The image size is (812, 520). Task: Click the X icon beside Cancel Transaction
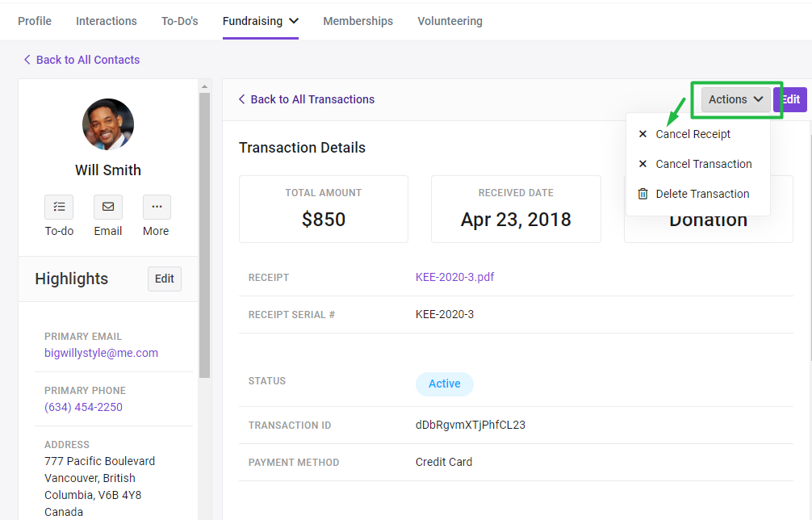coord(642,164)
